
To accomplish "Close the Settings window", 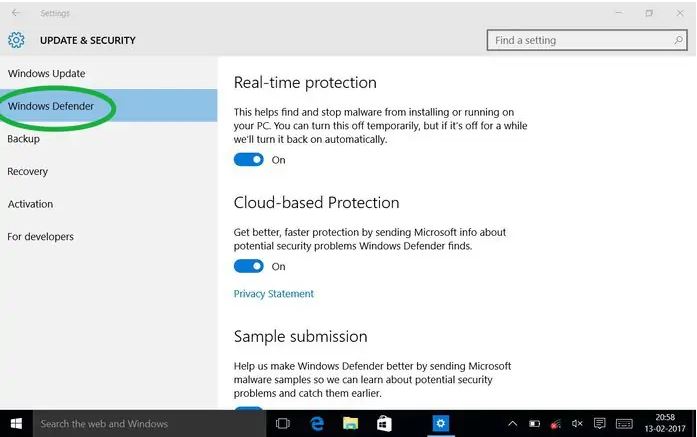I will click(x=680, y=13).
